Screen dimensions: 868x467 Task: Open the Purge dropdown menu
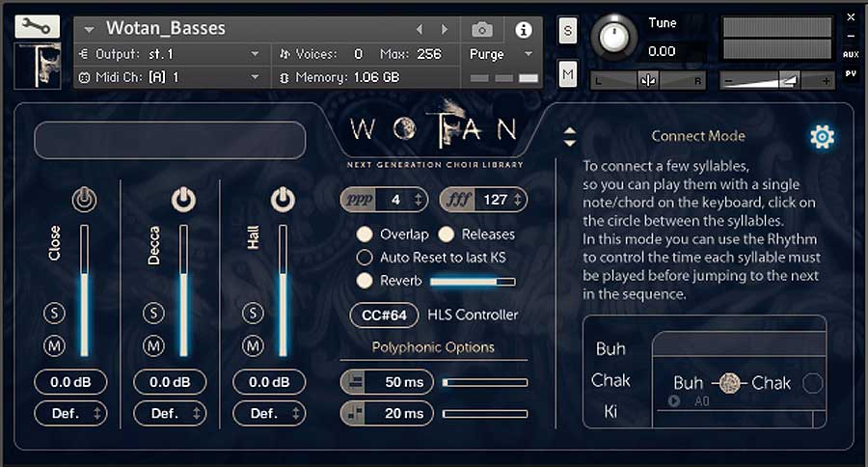501,54
